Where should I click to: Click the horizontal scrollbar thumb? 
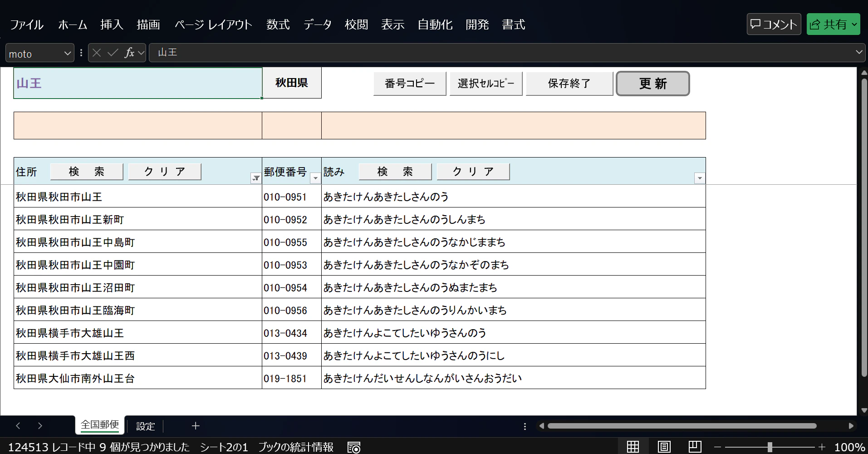pos(682,426)
